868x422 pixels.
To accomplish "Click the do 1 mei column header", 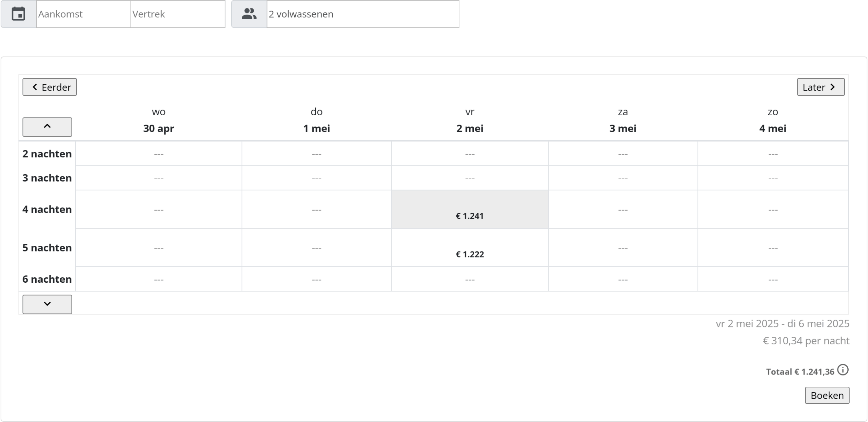I will tap(316, 120).
